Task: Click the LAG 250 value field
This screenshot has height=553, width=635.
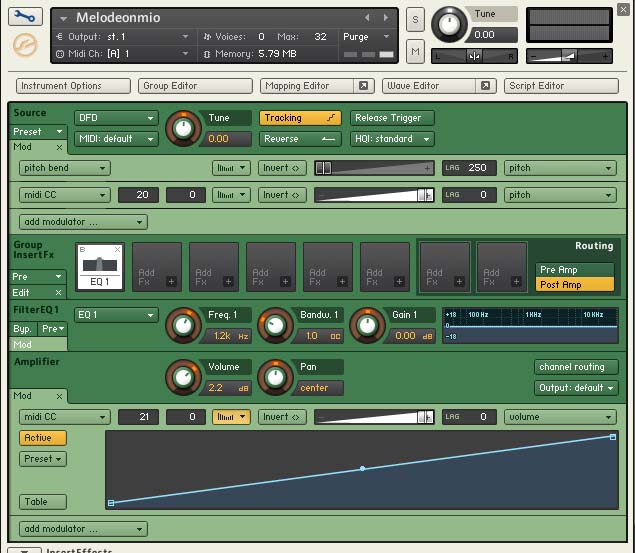Action: coord(469,168)
